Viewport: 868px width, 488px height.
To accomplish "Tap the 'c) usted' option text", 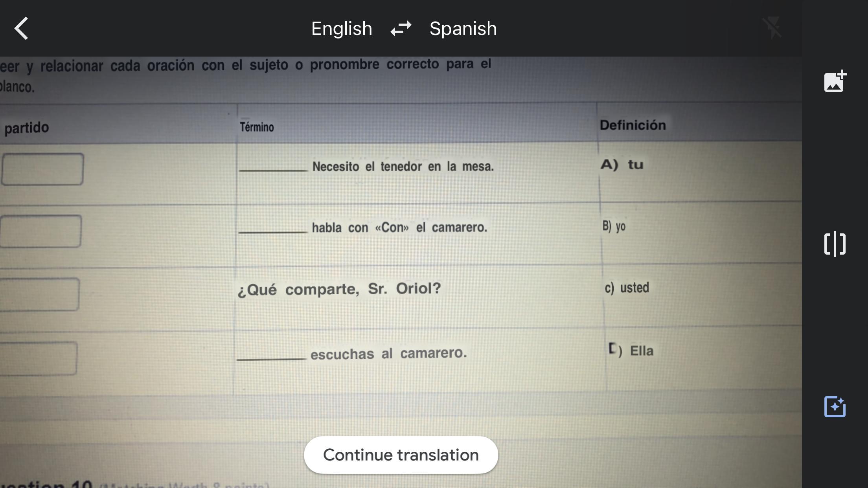I will point(627,288).
